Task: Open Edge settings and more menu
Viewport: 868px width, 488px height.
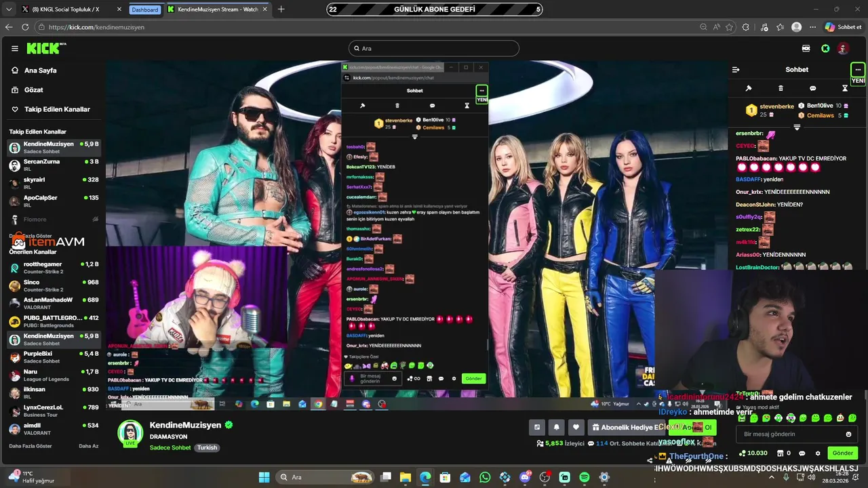Action: (x=812, y=27)
